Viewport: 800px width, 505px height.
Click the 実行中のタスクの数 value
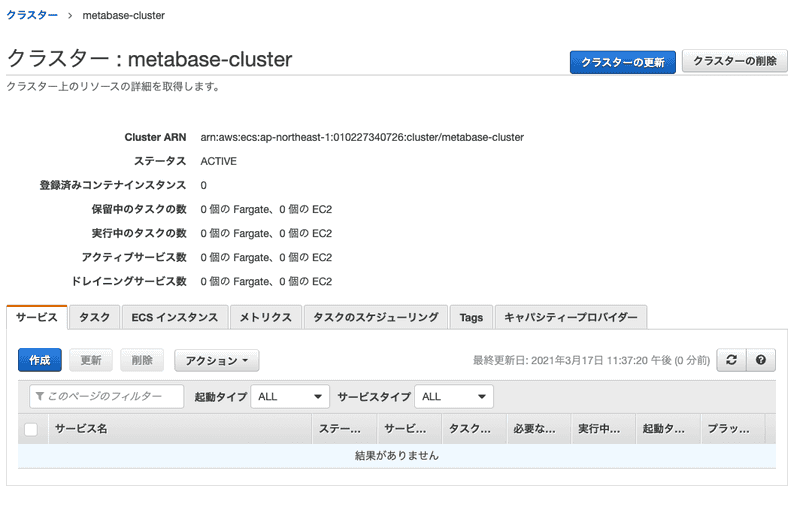(266, 233)
